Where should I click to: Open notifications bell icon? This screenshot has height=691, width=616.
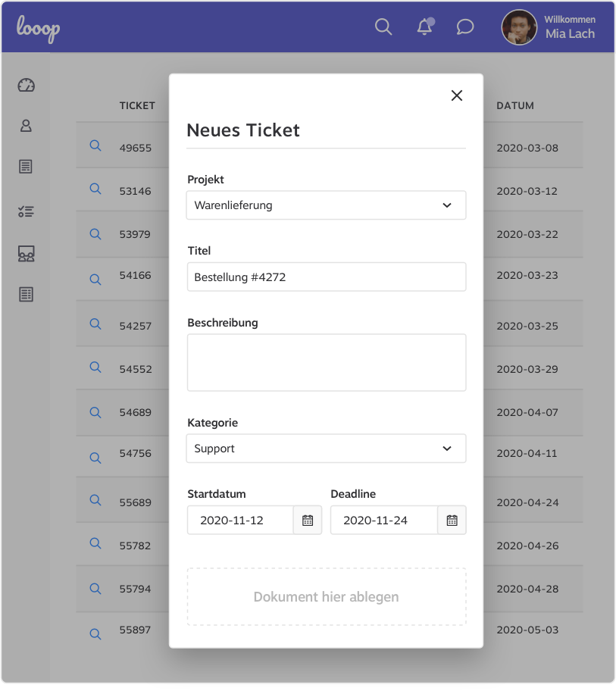425,27
